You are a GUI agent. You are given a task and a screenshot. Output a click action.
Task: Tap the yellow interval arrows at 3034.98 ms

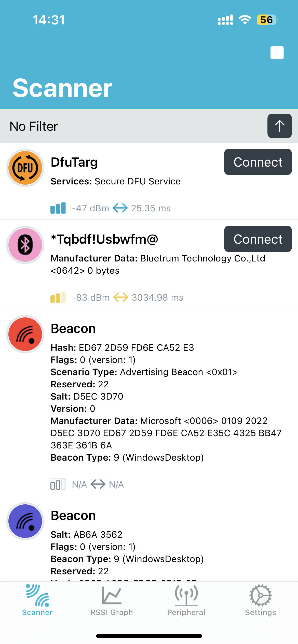tap(120, 297)
